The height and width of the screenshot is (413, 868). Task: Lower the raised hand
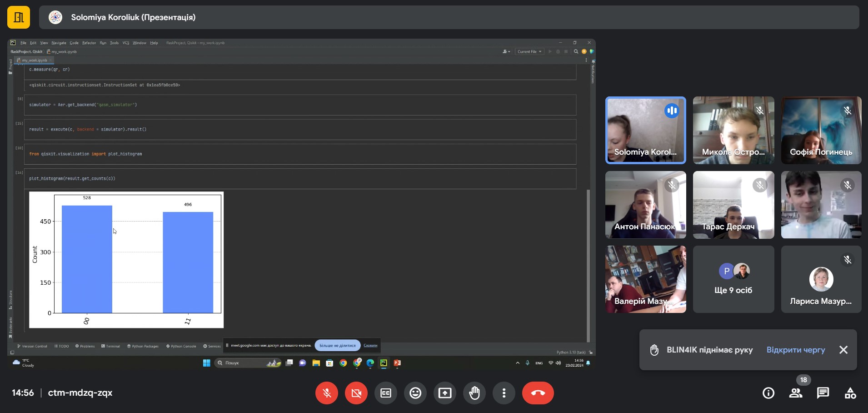(474, 393)
